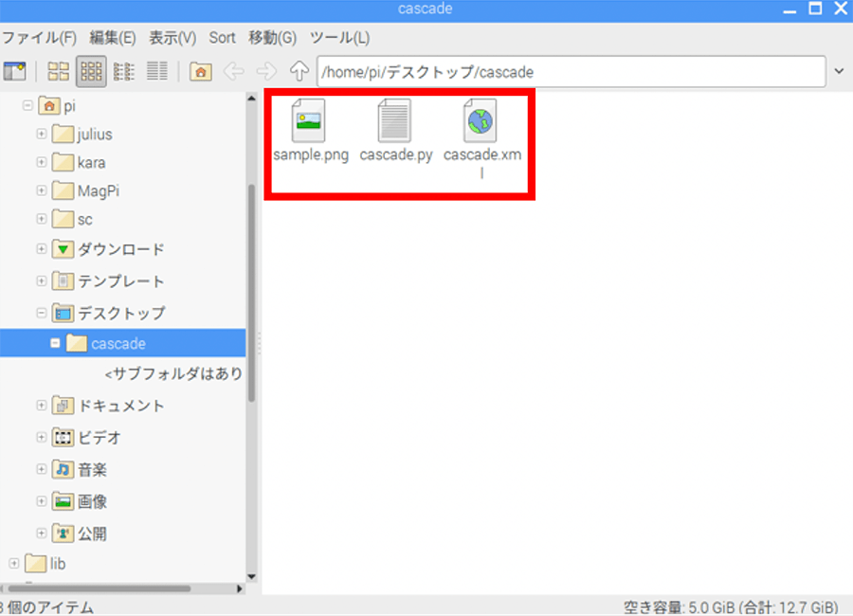
Task: Click the sidebar horizontal scrollbar thumb
Action: click(x=100, y=589)
